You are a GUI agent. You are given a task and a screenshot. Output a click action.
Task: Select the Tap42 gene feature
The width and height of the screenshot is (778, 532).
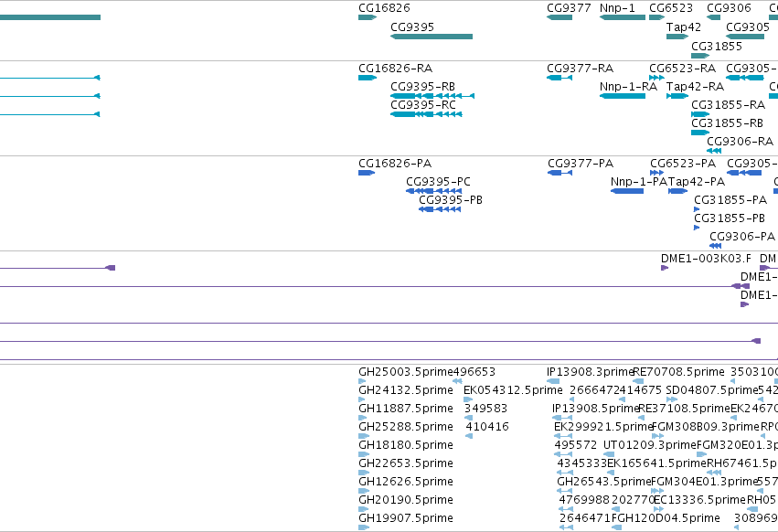point(677,37)
